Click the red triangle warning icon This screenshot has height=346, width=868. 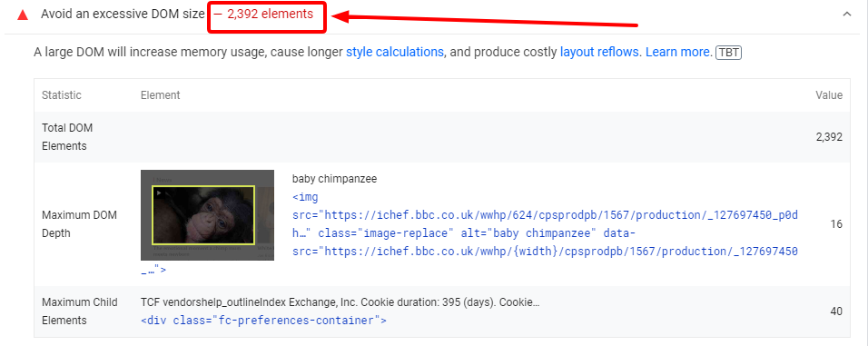pos(23,15)
